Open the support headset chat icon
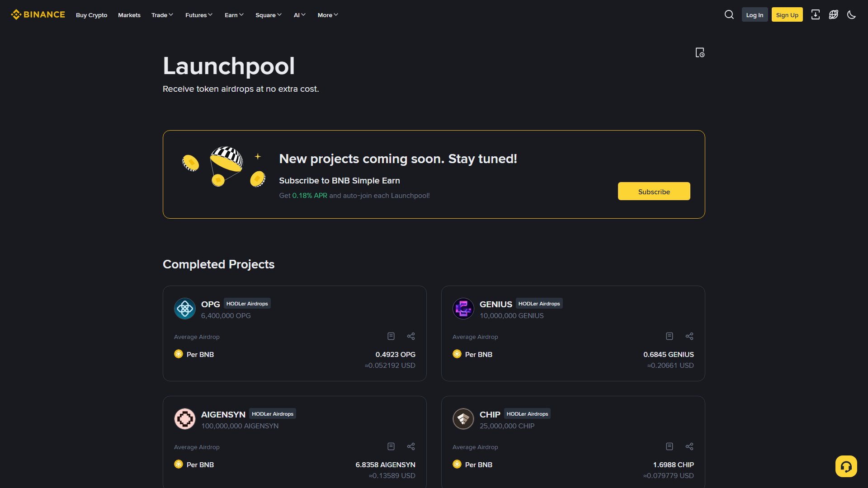Viewport: 868px width, 488px height. (846, 466)
